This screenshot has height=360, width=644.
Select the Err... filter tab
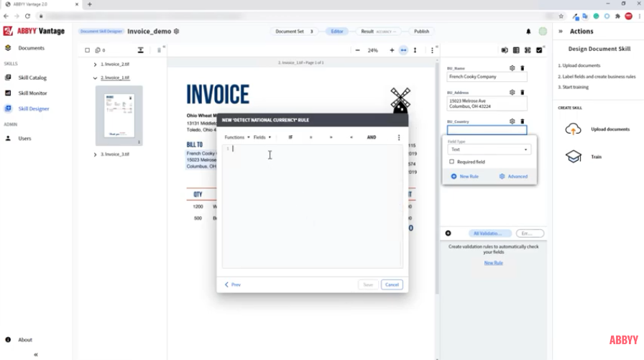(x=530, y=233)
